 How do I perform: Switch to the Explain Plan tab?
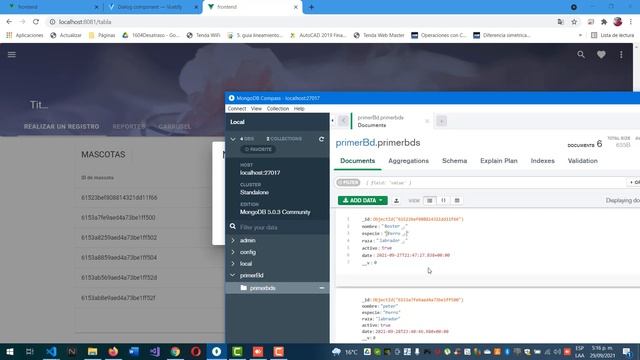pos(499,161)
